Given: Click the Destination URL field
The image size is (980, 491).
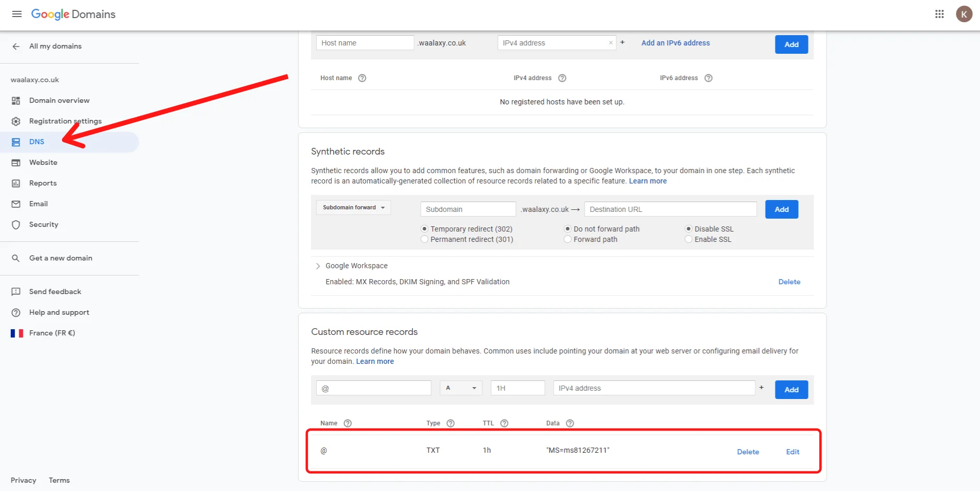Looking at the screenshot, I should 671,209.
